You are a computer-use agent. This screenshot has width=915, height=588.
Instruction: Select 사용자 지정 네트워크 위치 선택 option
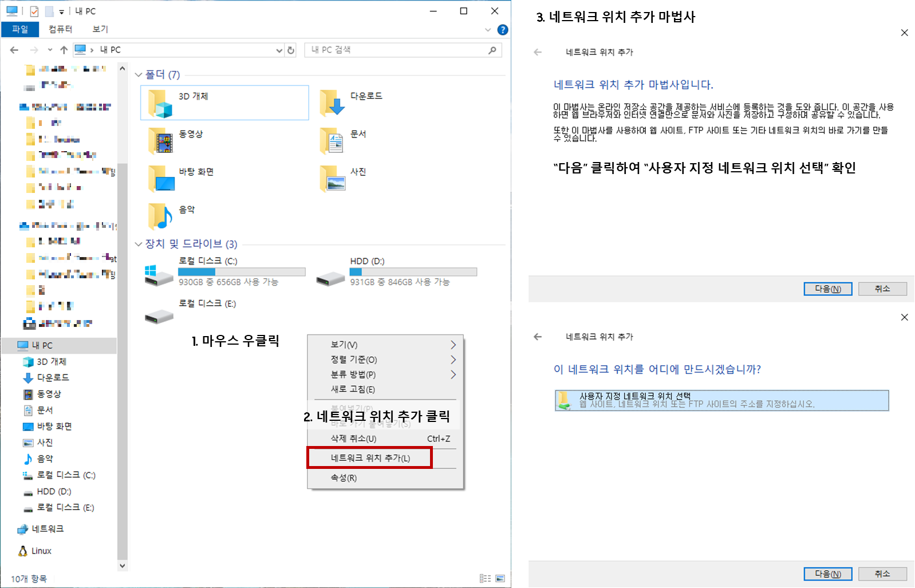pyautogui.click(x=721, y=400)
